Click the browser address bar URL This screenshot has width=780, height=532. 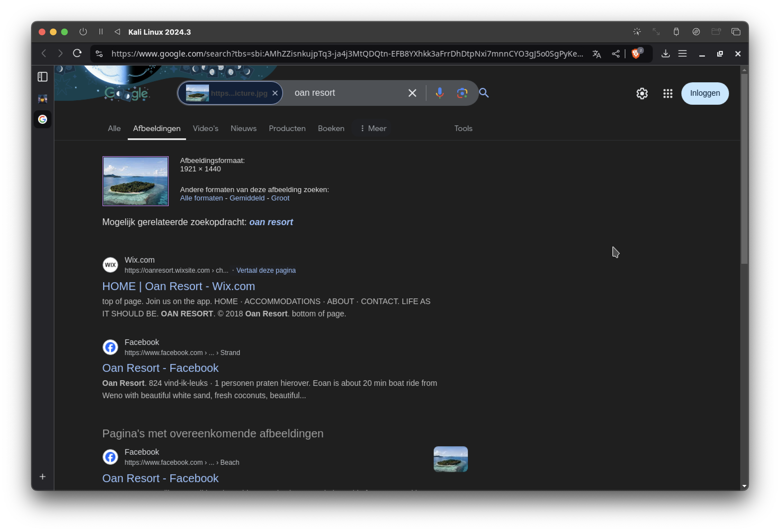(x=347, y=54)
